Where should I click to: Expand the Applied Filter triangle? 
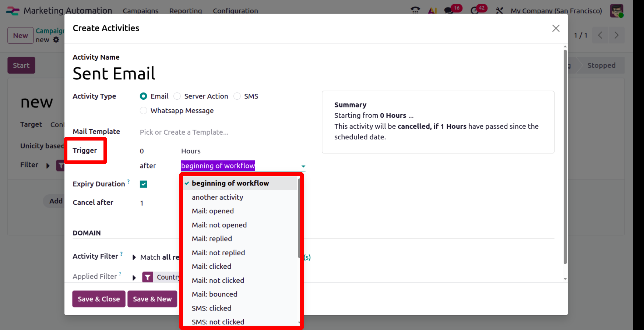pos(134,278)
